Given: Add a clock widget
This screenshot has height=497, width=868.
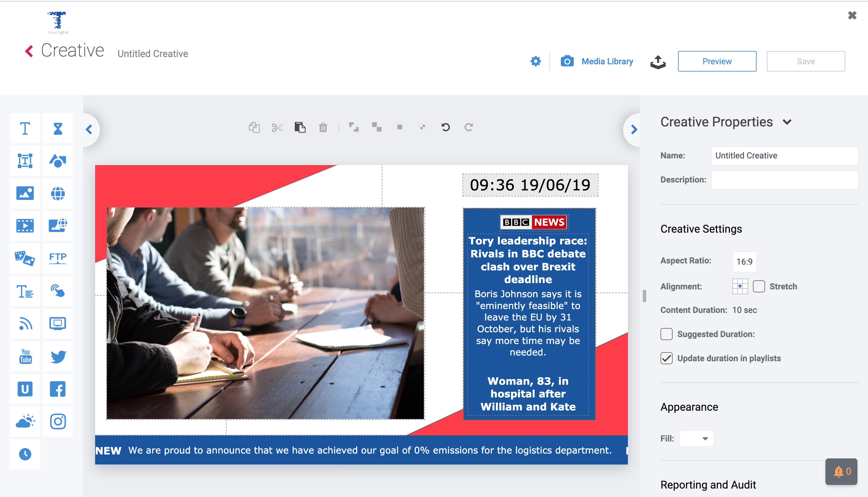Looking at the screenshot, I should click(x=25, y=454).
